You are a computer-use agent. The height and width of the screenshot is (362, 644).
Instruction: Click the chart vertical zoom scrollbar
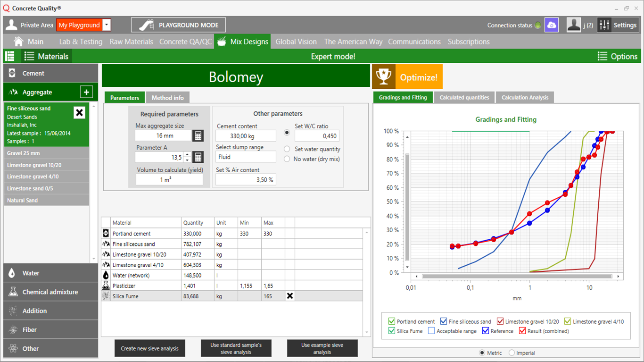point(407,207)
